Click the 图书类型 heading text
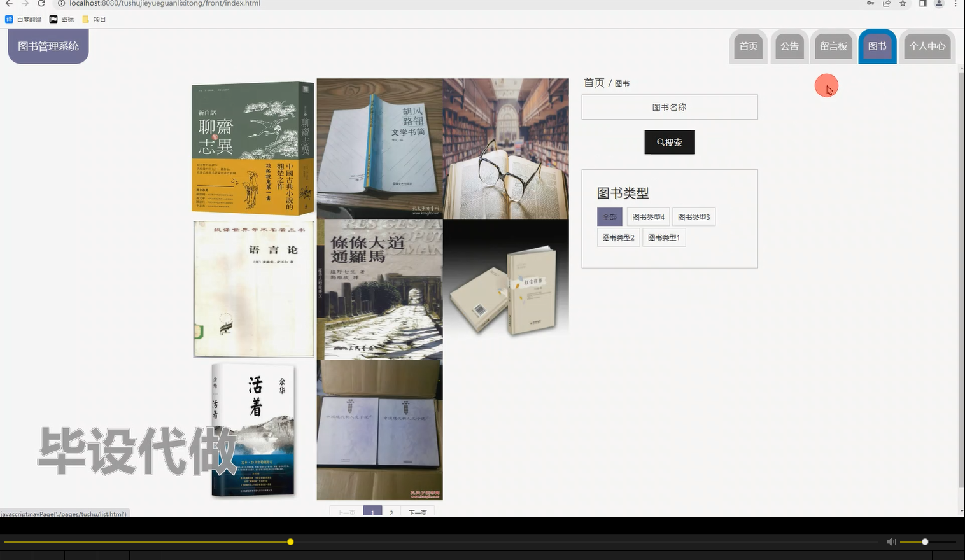Image resolution: width=965 pixels, height=560 pixels. click(x=623, y=193)
